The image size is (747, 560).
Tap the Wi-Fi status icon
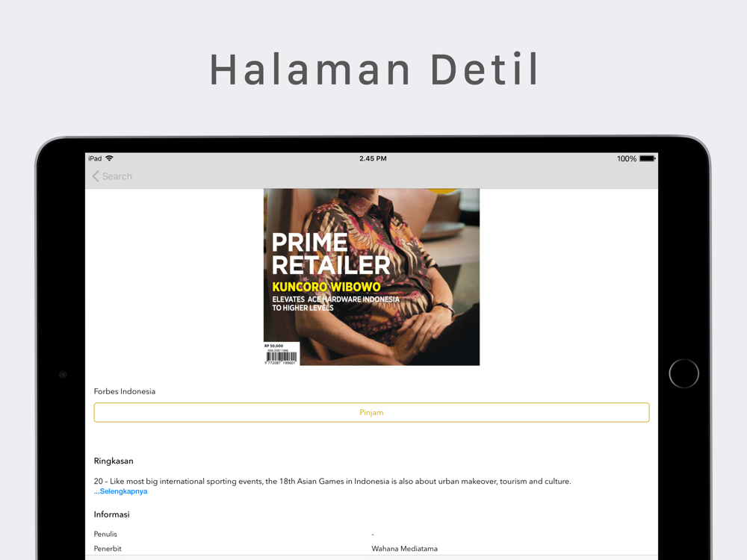click(x=110, y=158)
